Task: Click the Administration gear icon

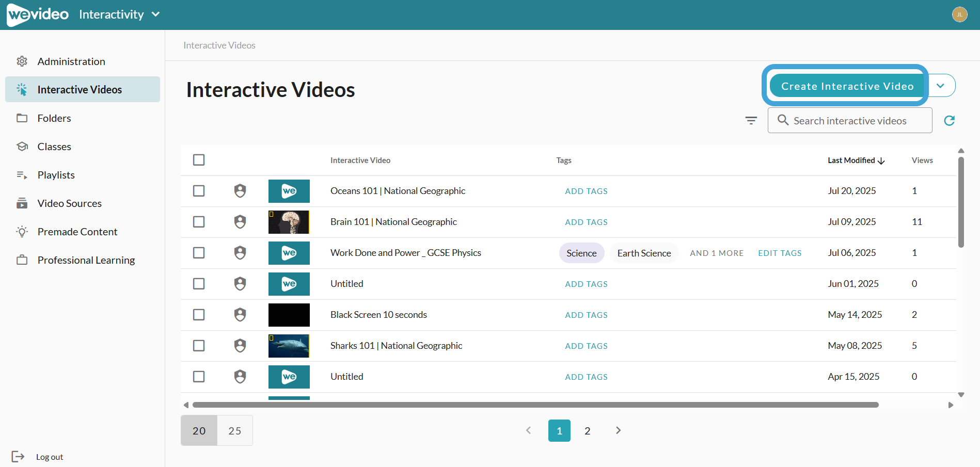Action: [22, 61]
